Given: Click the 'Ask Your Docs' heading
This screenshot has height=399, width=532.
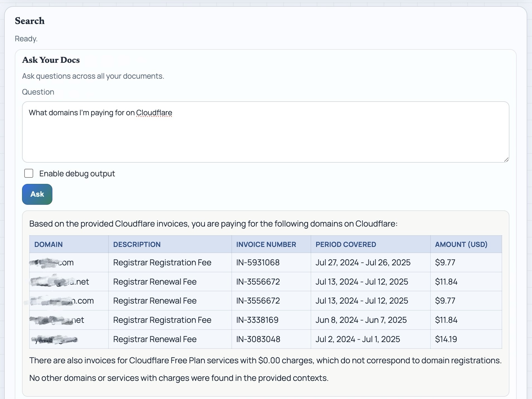Looking at the screenshot, I should tap(51, 60).
